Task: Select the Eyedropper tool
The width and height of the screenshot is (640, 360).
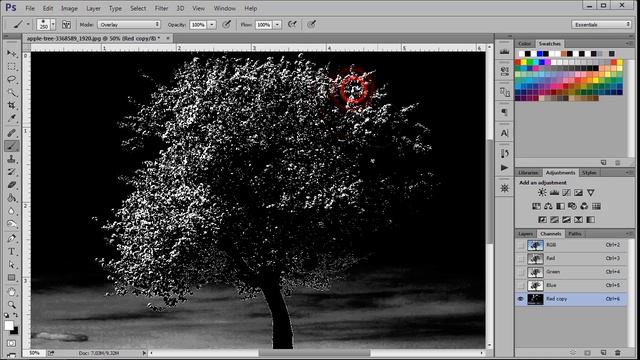Action: (x=11, y=119)
